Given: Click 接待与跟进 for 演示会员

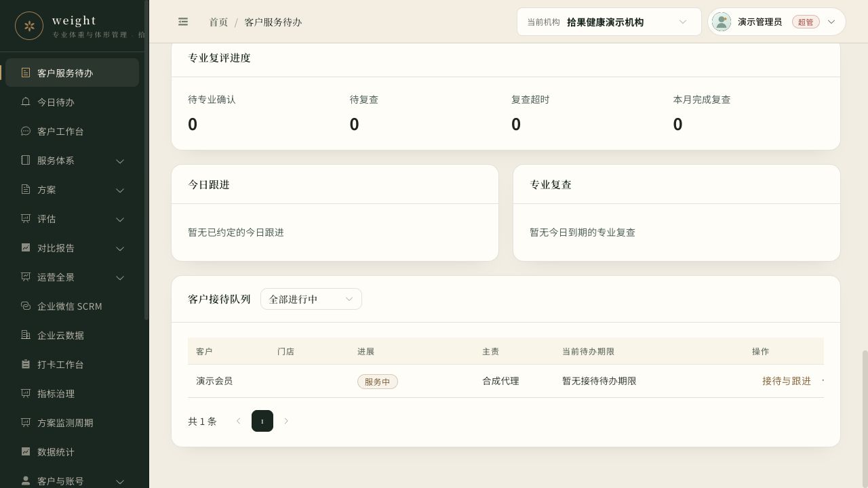Looking at the screenshot, I should [787, 381].
